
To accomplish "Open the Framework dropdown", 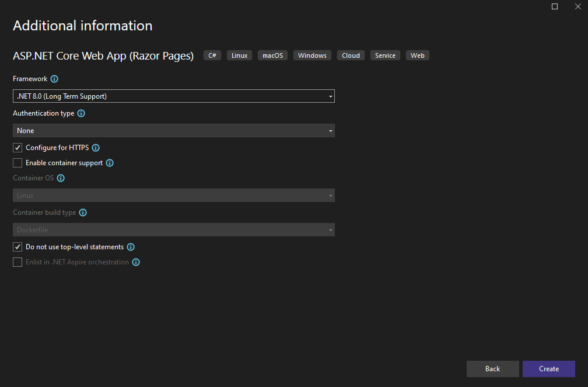I will coord(174,96).
